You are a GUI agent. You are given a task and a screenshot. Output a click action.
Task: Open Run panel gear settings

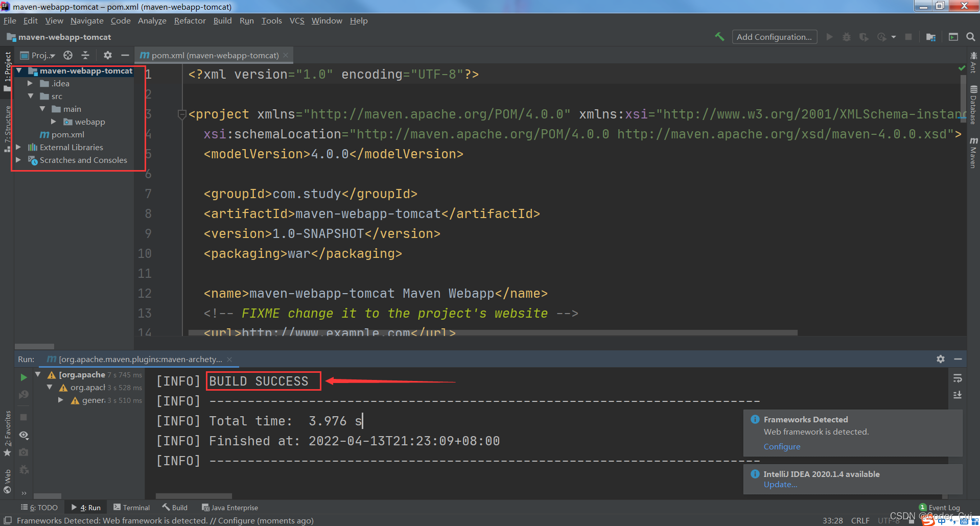tap(941, 359)
